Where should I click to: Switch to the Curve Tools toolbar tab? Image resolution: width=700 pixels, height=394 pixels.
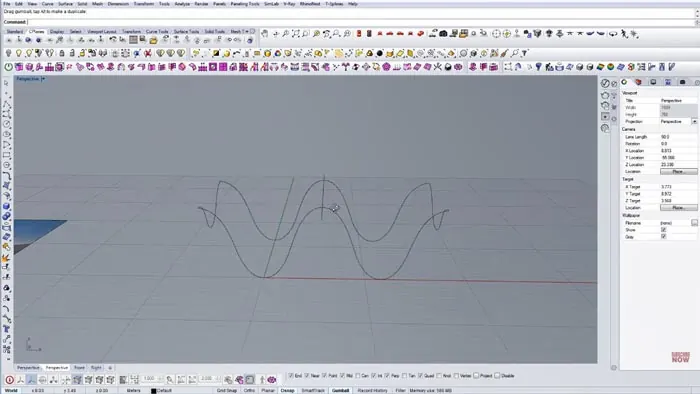click(157, 32)
